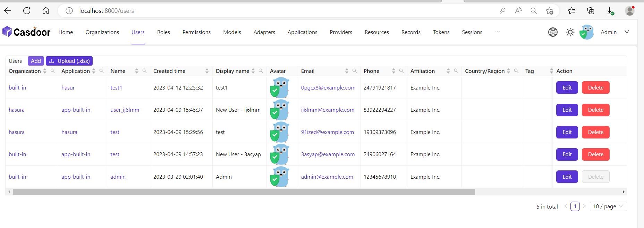Click the Casdoor logo
Screen dimensions: 644x228
[26, 32]
